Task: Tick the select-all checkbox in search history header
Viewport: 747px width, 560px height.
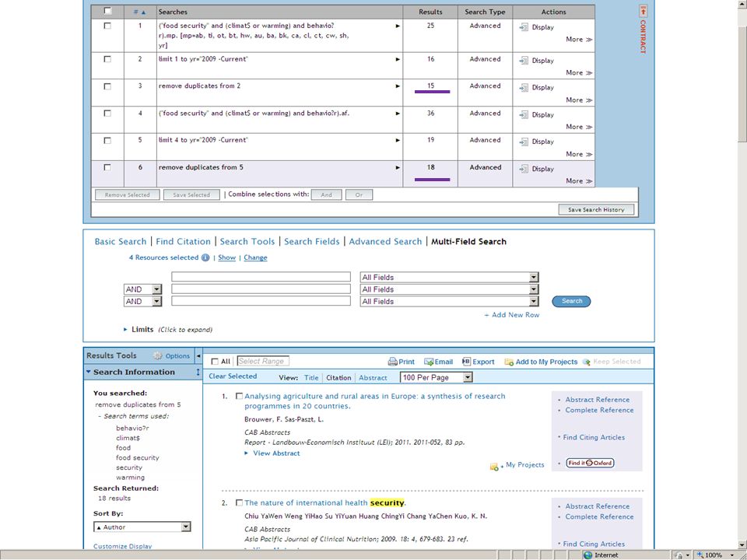Action: click(107, 10)
